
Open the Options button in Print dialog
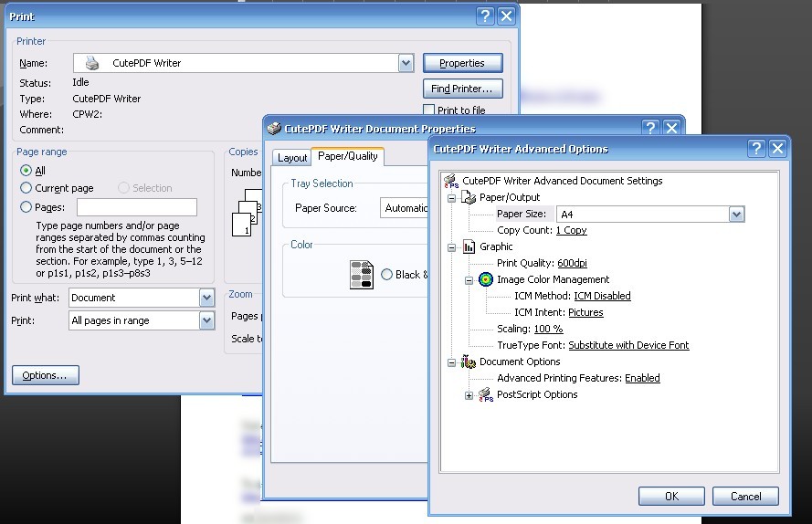pos(45,375)
